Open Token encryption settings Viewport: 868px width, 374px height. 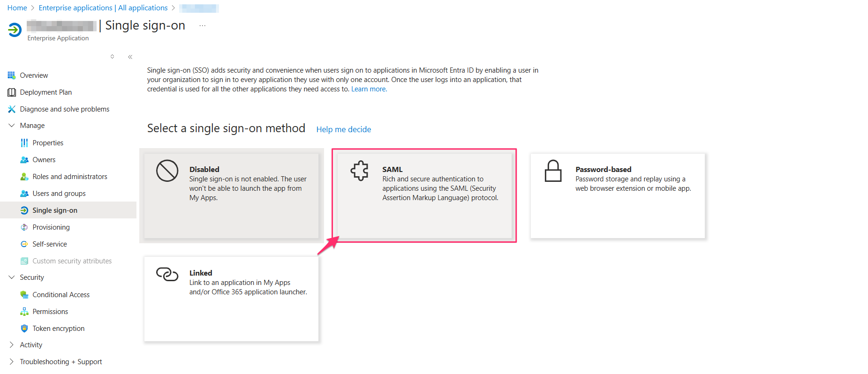coord(58,328)
